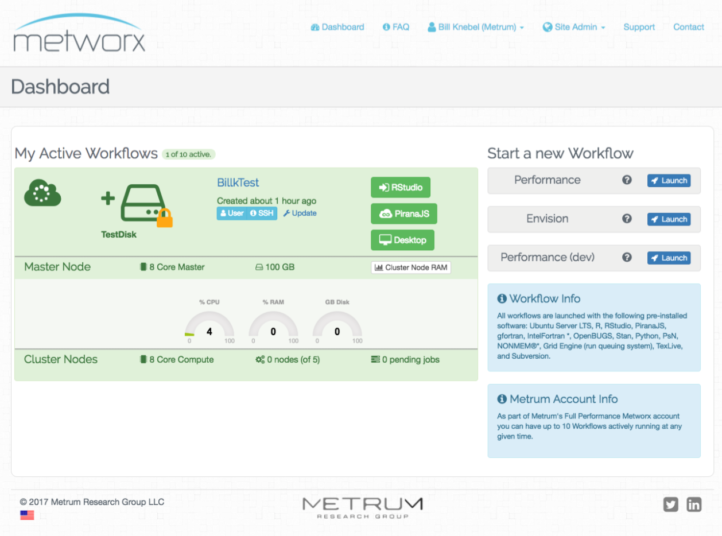Open the Dashboard nav link
Image resolution: width=722 pixels, height=536 pixels.
point(338,27)
